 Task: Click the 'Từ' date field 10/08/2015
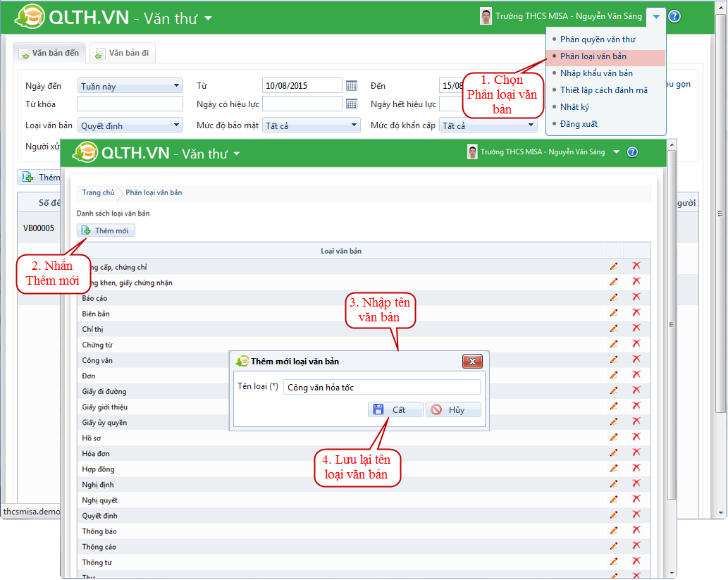302,85
